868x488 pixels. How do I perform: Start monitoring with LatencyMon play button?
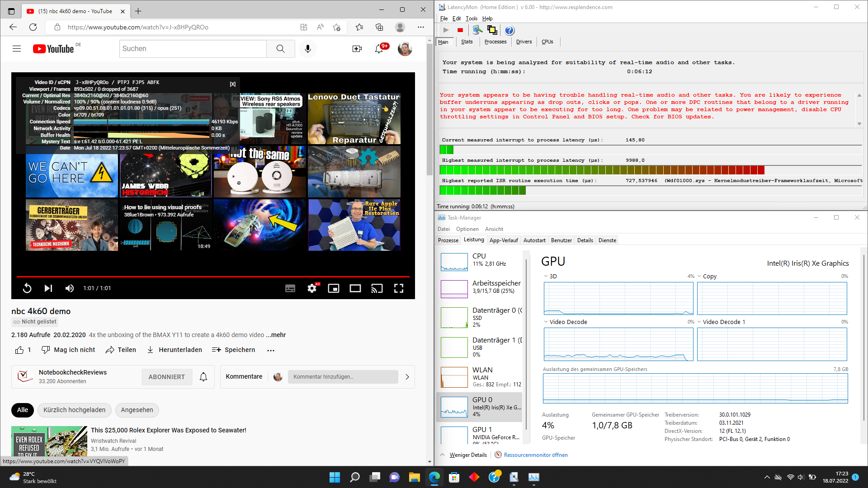coord(446,30)
